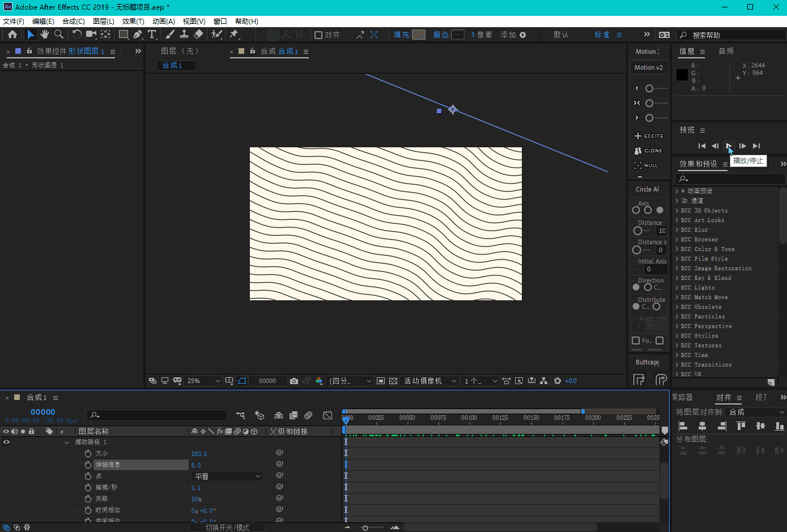This screenshot has width=787, height=532.
Task: Click the 切换开关/模式 button
Action: (227, 527)
